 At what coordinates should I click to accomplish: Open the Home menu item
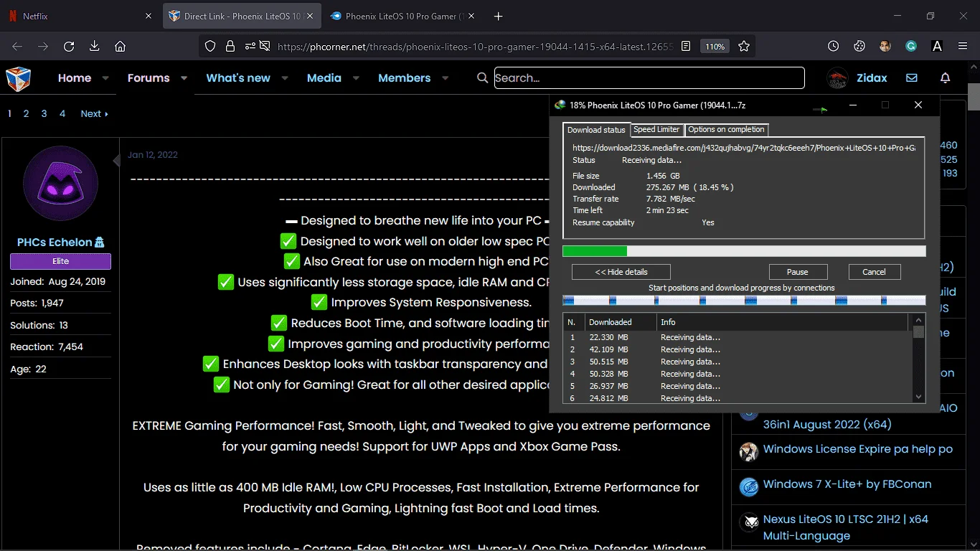click(x=75, y=77)
